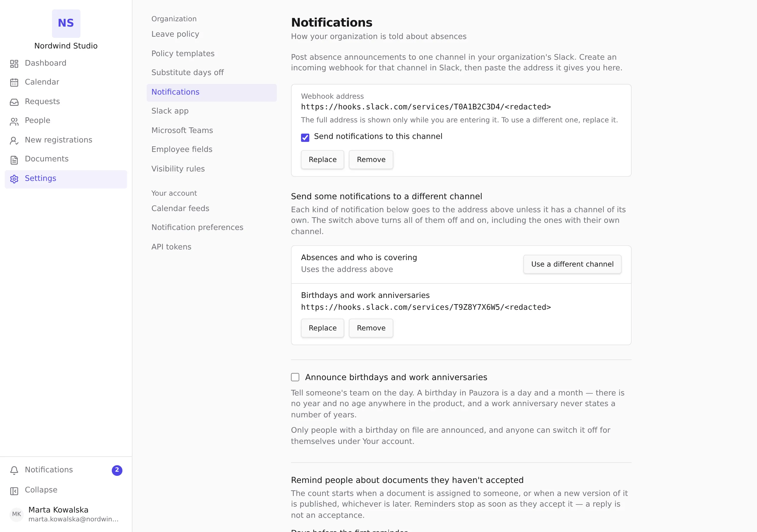Remove the main webhook address
Screen dimensions: 757x532
click(371, 160)
